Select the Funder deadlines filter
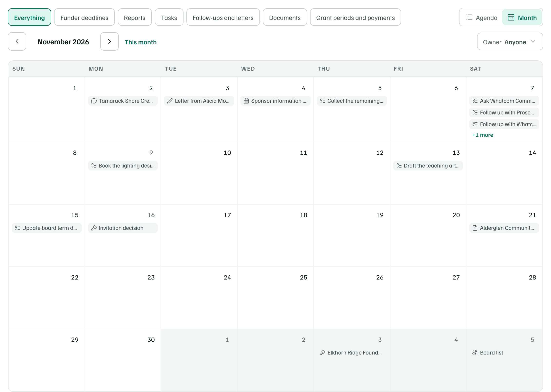The image size is (551, 392). click(x=84, y=18)
